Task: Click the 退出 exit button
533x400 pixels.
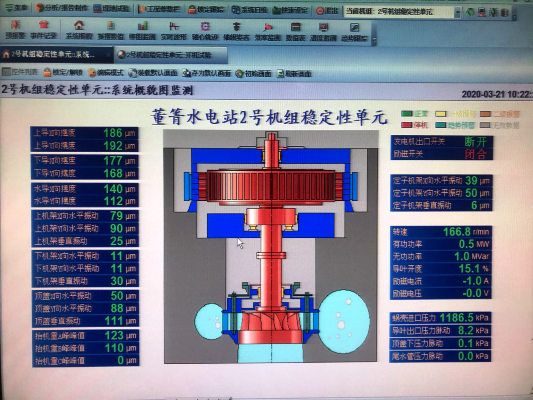Action: coord(327,11)
